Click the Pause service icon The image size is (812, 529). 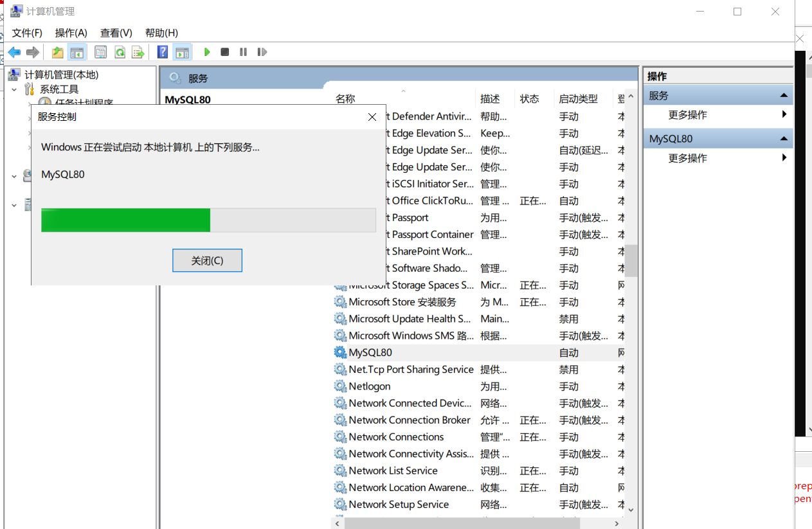tap(243, 52)
